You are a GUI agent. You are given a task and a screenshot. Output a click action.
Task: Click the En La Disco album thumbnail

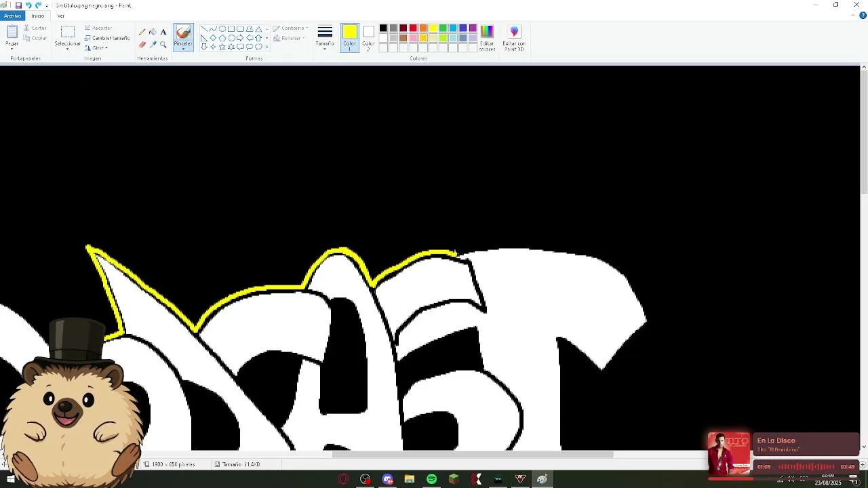tap(729, 453)
